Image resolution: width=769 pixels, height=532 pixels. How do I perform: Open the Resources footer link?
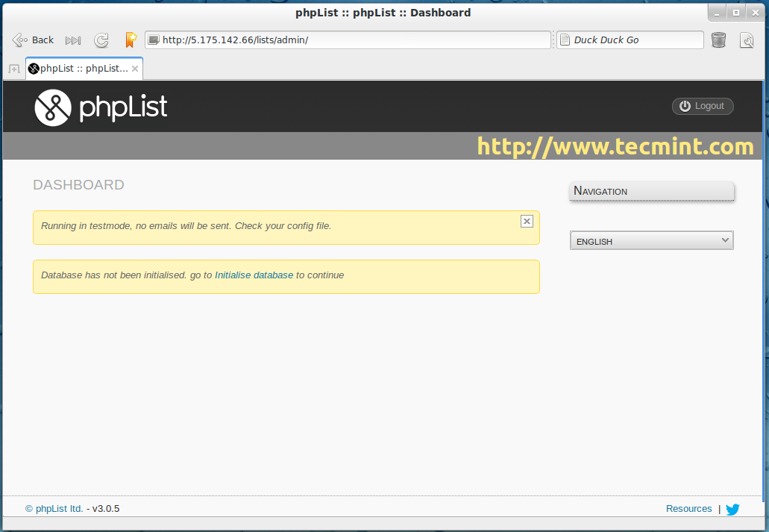[688, 509]
